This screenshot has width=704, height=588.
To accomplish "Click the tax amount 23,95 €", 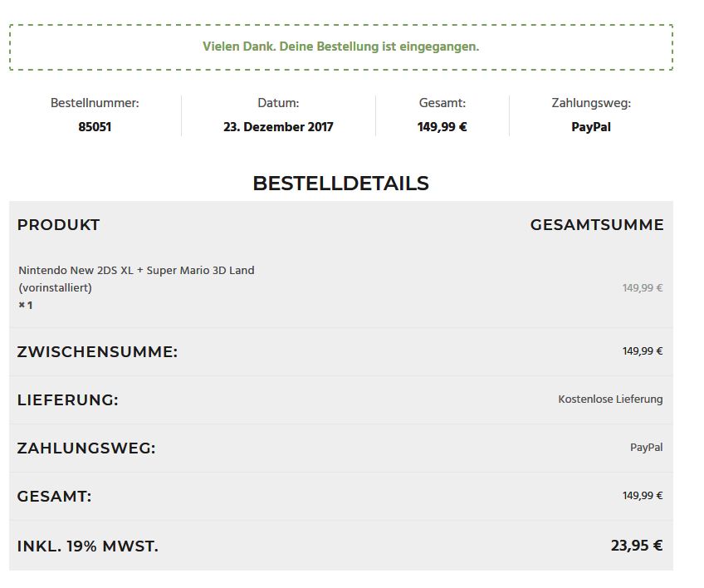I will [637, 546].
